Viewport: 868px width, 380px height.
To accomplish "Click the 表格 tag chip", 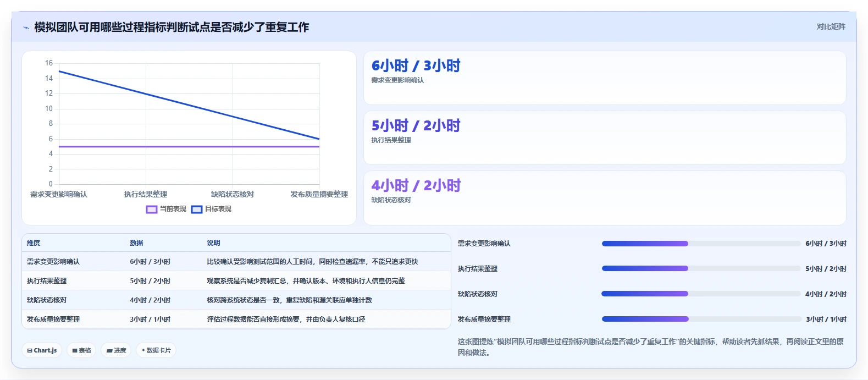I will tap(81, 350).
